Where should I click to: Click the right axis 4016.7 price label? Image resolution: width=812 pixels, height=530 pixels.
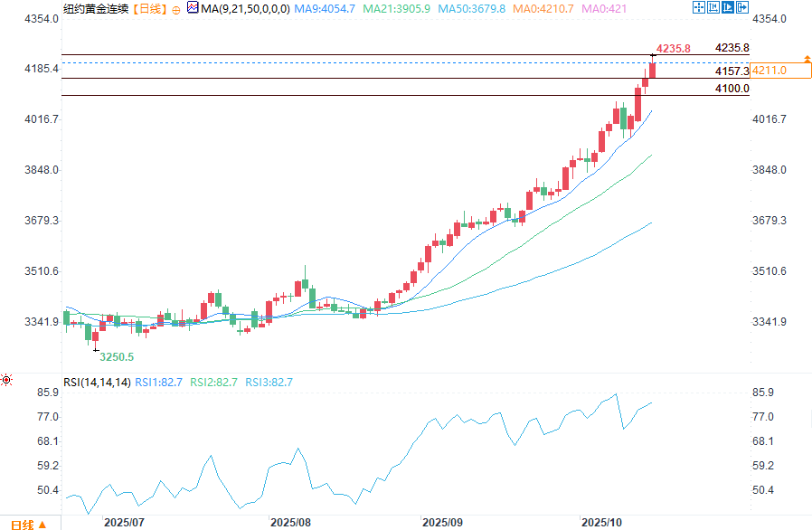click(x=769, y=119)
